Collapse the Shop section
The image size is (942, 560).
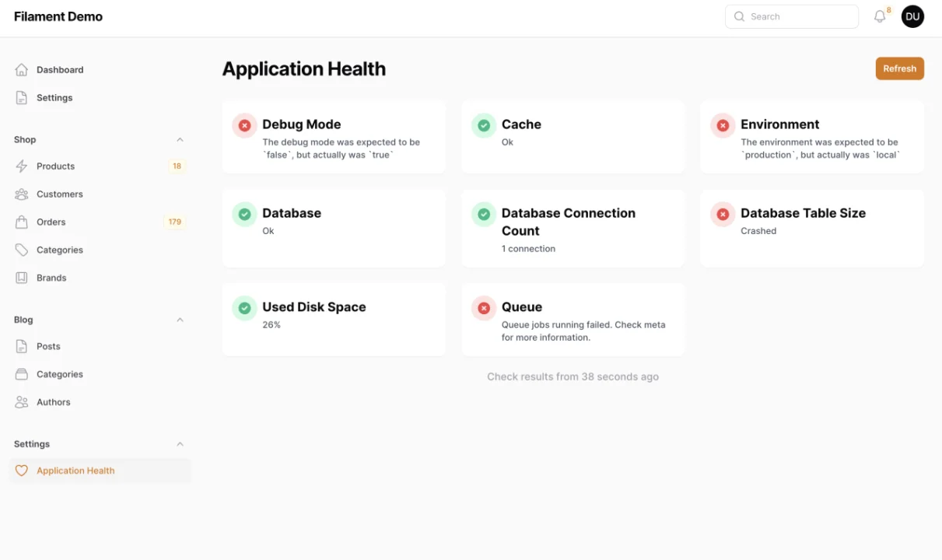point(180,139)
